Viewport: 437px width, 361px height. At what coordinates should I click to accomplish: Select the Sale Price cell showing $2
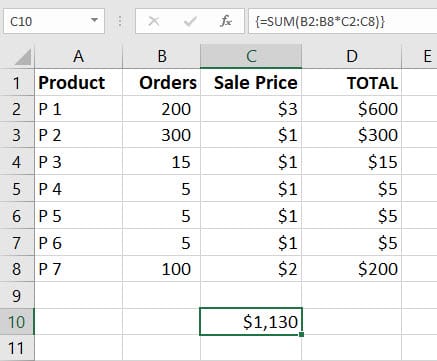tap(251, 269)
